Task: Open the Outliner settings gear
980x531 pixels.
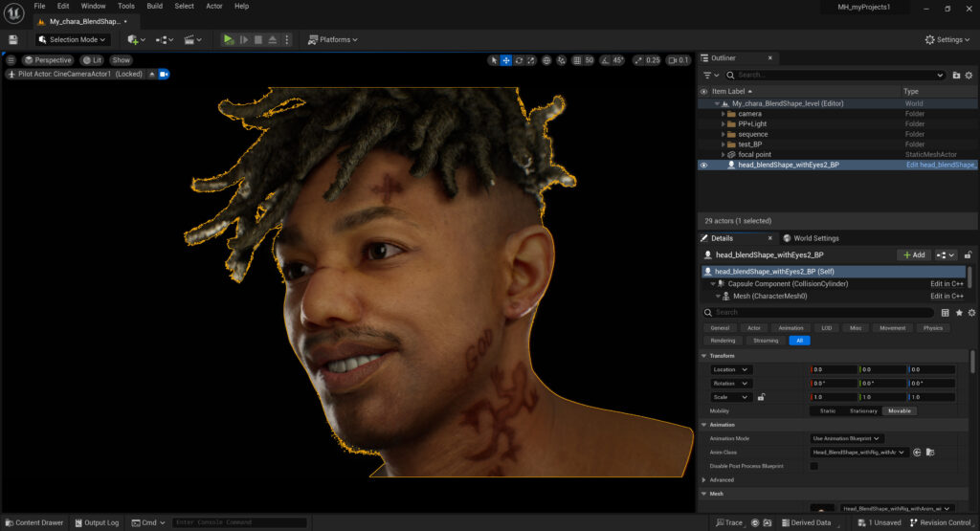Action: pyautogui.click(x=970, y=75)
